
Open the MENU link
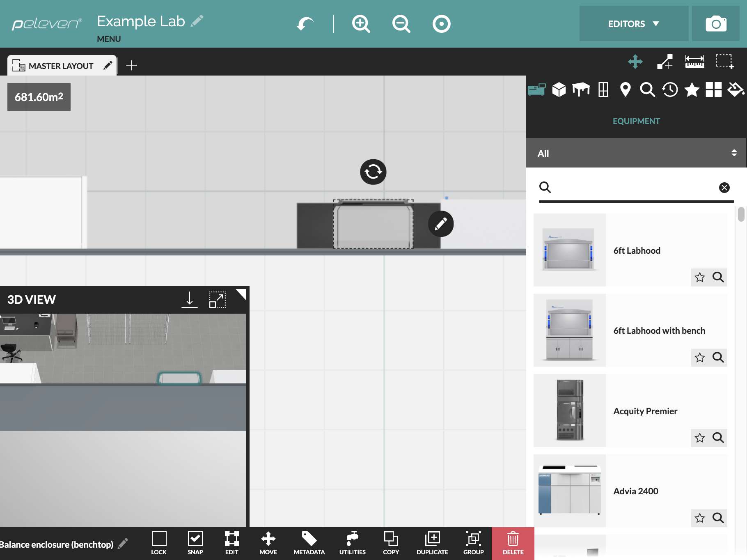[109, 39]
